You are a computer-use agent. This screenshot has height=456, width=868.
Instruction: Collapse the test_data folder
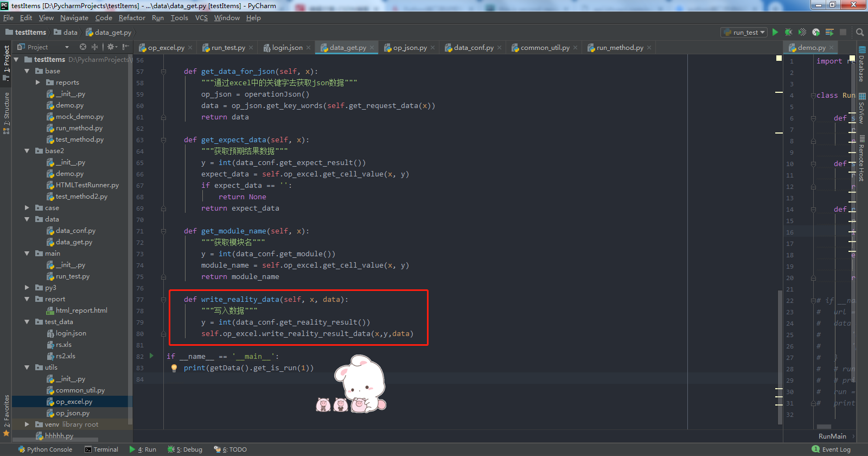(27, 322)
